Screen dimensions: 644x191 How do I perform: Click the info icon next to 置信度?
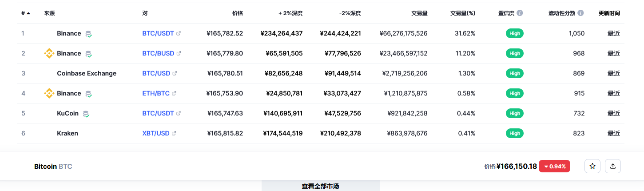coord(520,13)
